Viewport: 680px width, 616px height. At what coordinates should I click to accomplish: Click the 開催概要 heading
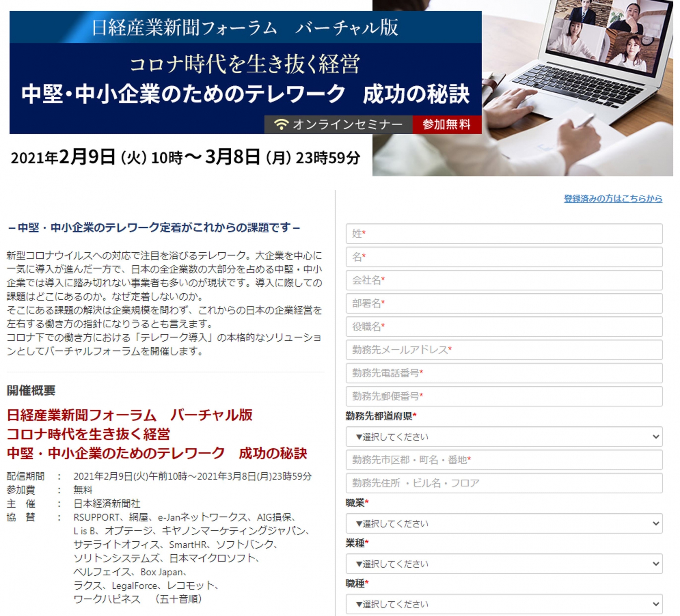31,390
